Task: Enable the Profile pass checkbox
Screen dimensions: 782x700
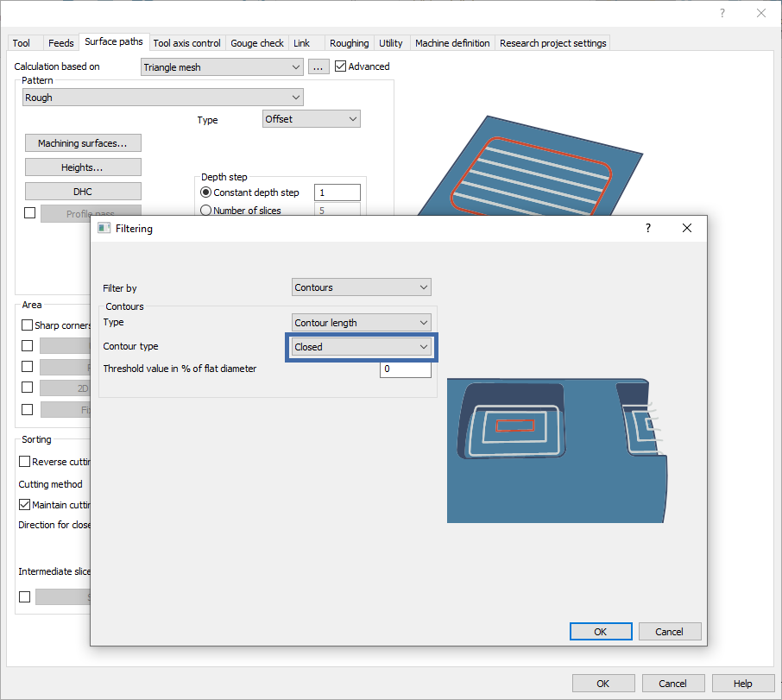Action: [x=30, y=213]
